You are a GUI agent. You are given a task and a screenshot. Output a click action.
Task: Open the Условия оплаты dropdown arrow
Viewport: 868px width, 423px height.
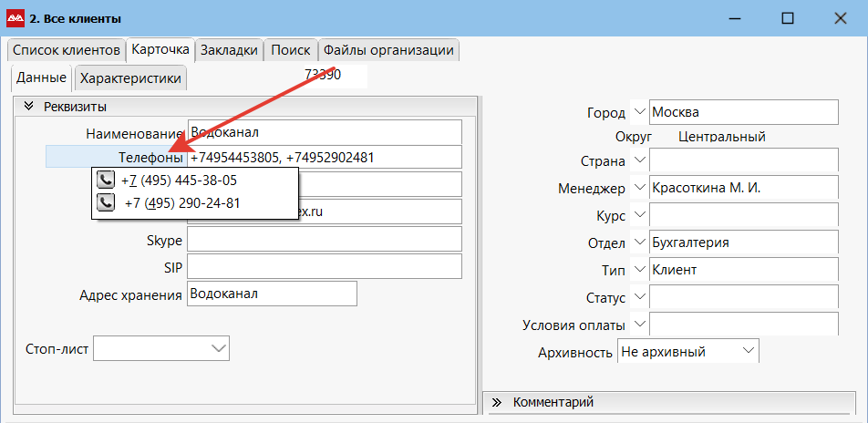[x=639, y=324]
